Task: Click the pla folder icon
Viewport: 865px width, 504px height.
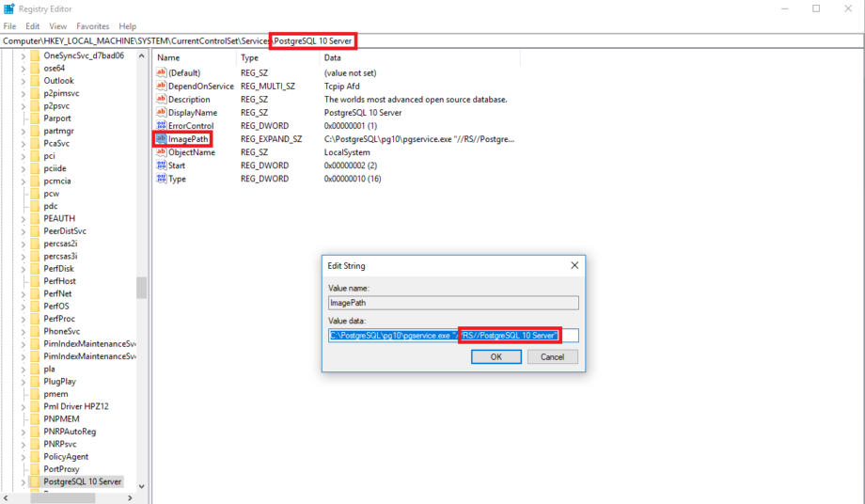Action: pos(36,369)
